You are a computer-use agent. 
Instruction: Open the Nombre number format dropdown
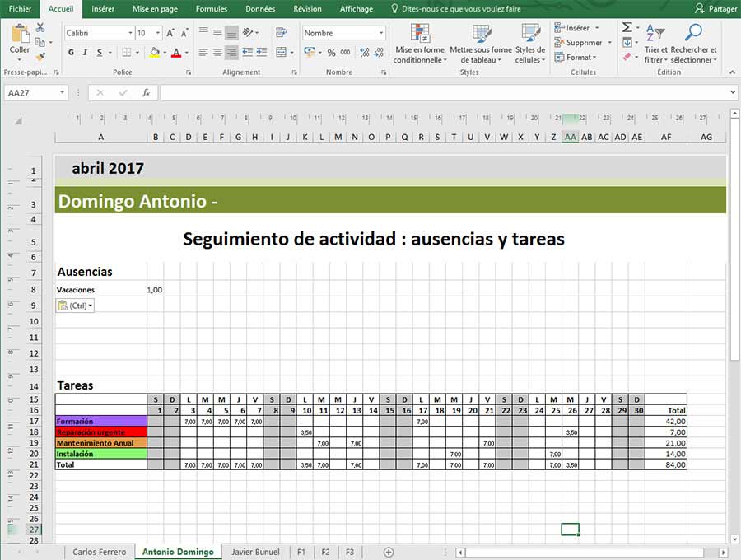[x=381, y=33]
